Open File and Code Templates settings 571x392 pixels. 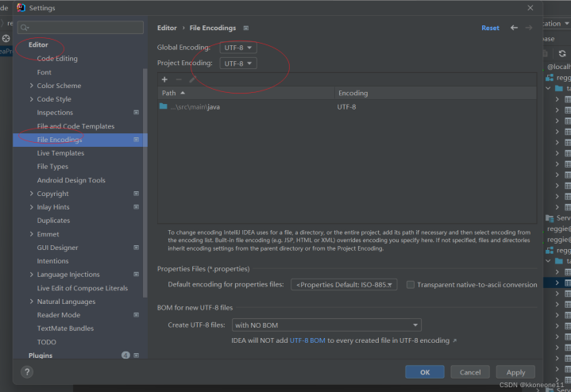click(x=75, y=126)
